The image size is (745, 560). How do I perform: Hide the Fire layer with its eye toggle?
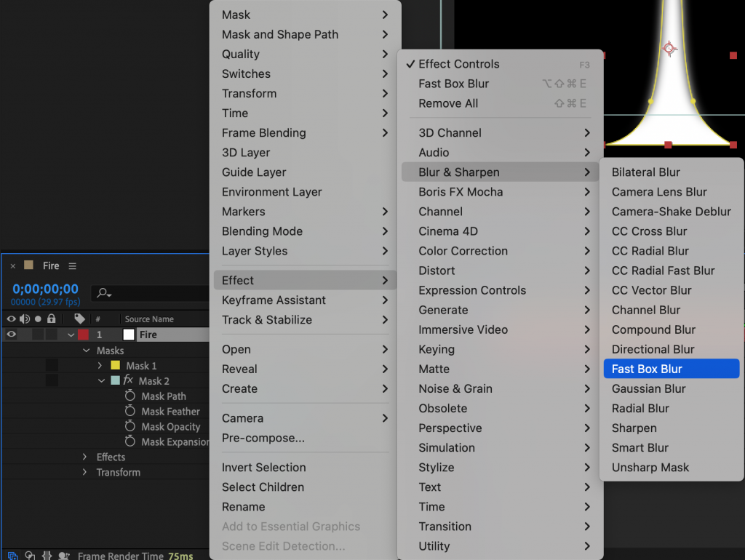pos(12,335)
